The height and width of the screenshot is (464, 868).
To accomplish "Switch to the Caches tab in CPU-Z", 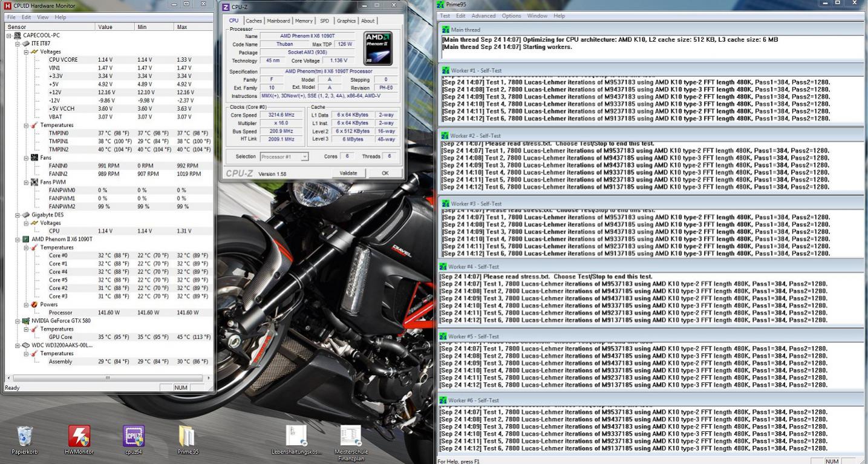I will pos(254,21).
